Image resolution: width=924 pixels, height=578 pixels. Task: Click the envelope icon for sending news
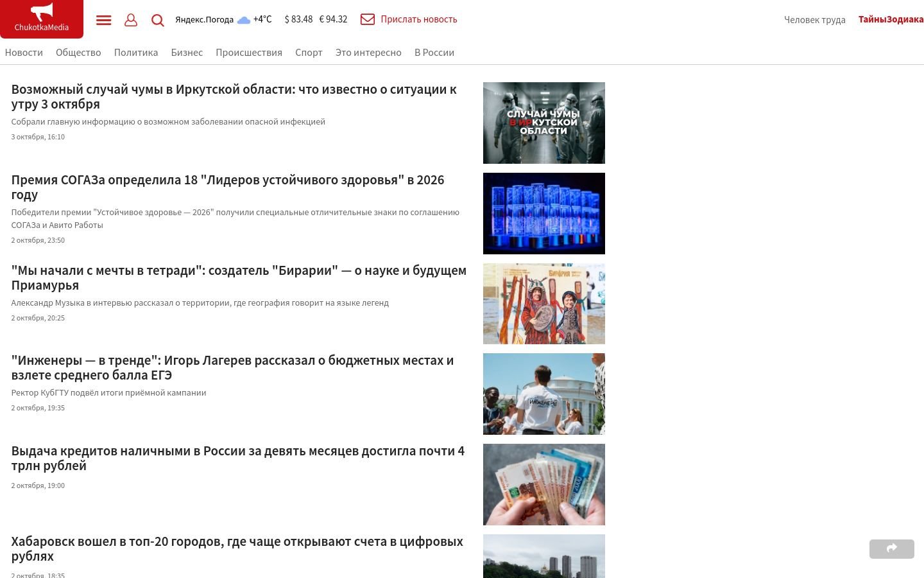click(368, 19)
